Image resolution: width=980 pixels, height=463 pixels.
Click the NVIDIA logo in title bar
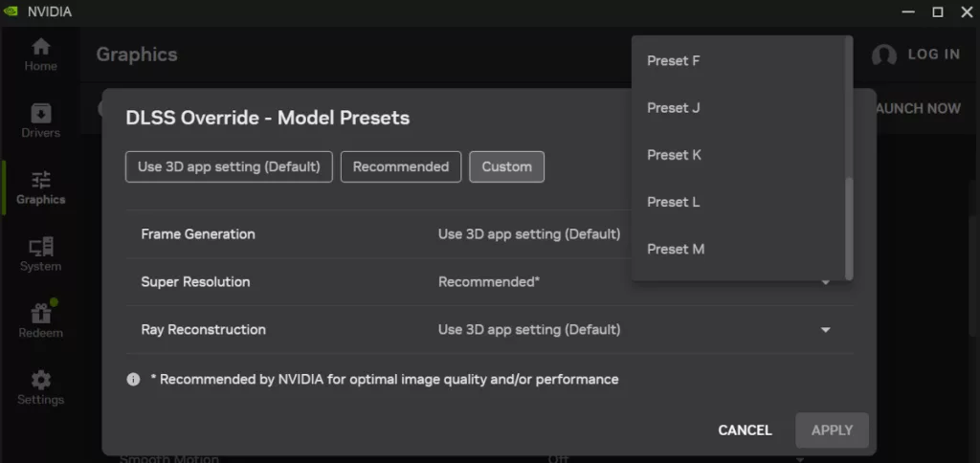pos(11,11)
